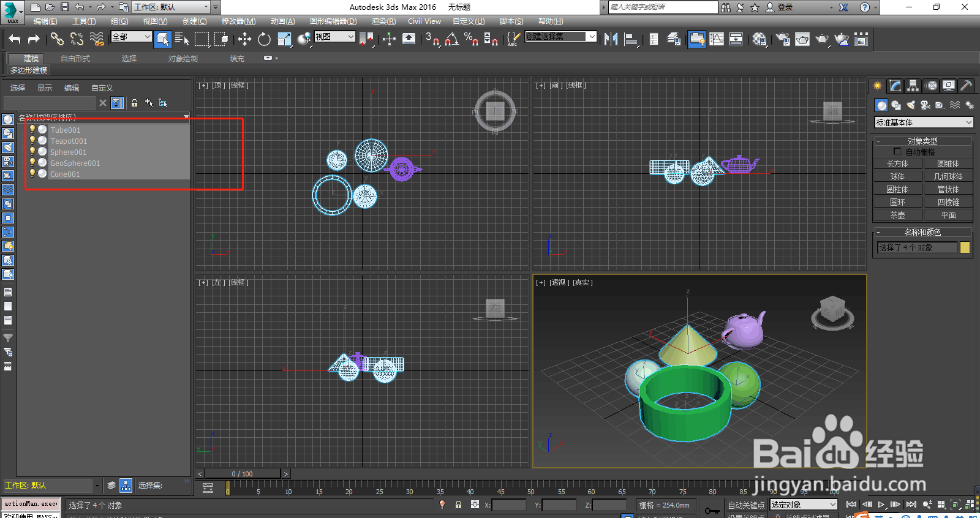Click the 管状体 tube button
Image resolution: width=980 pixels, height=518 pixels.
click(948, 189)
